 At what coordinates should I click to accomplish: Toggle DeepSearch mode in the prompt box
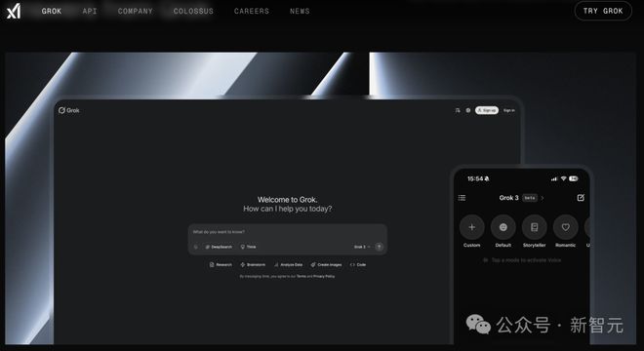click(x=219, y=247)
